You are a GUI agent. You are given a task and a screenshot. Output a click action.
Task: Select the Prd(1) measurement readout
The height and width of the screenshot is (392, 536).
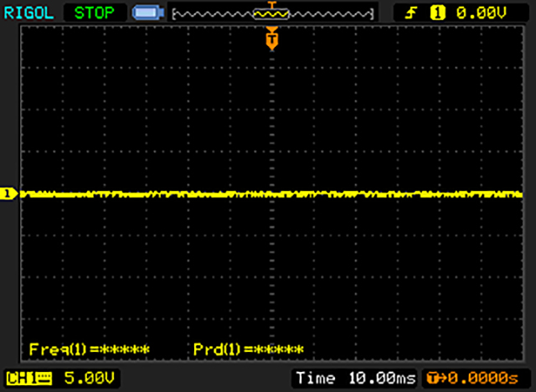point(248,348)
